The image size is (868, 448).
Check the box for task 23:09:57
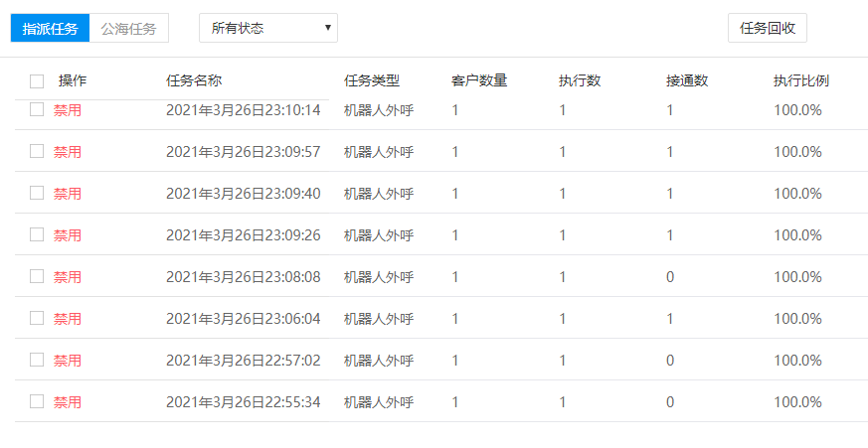(37, 151)
